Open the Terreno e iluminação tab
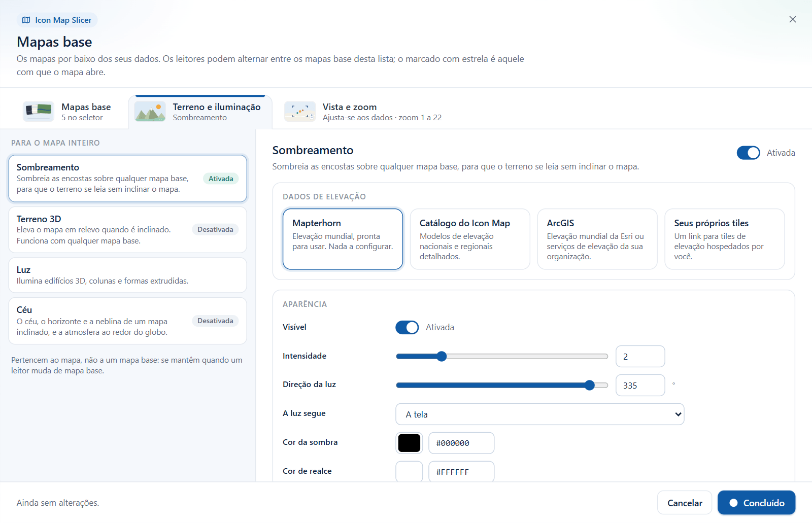812x523 pixels. [200, 112]
